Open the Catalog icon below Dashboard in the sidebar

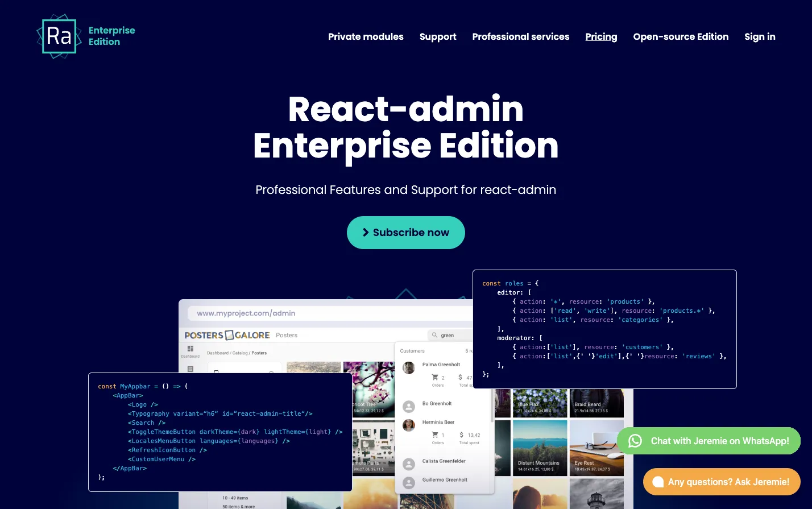point(190,369)
